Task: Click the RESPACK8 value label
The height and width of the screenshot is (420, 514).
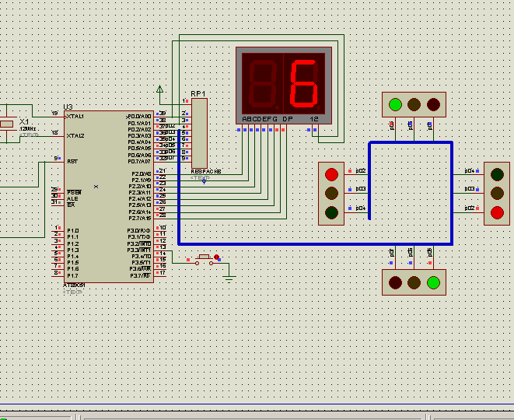Action: [206, 171]
